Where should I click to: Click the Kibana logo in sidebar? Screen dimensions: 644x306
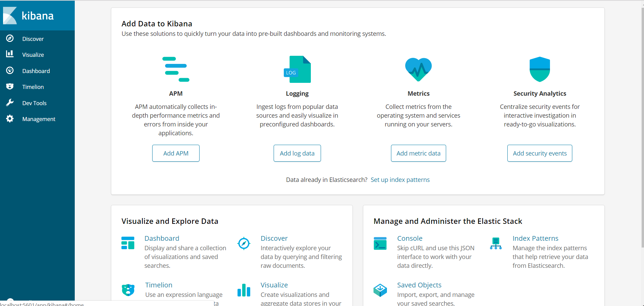28,16
